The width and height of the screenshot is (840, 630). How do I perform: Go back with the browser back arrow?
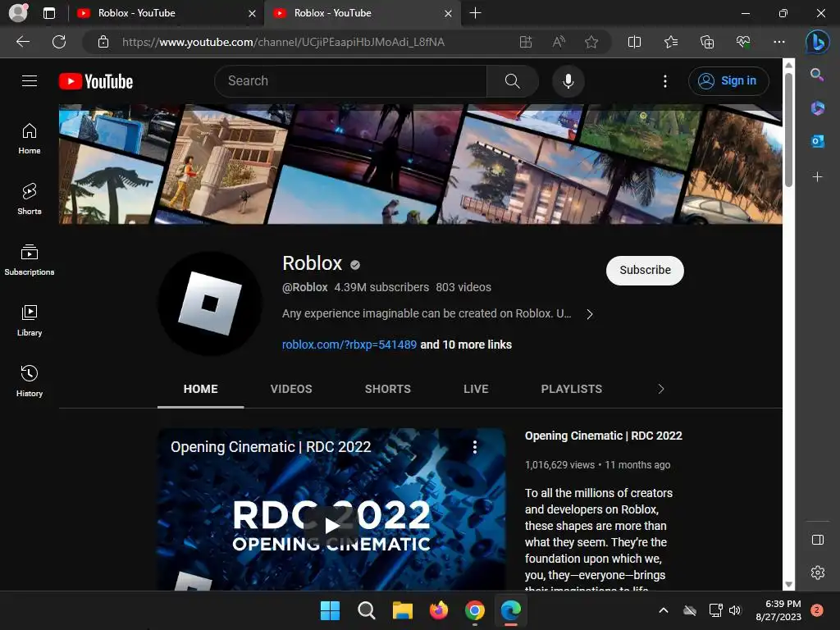[23, 42]
